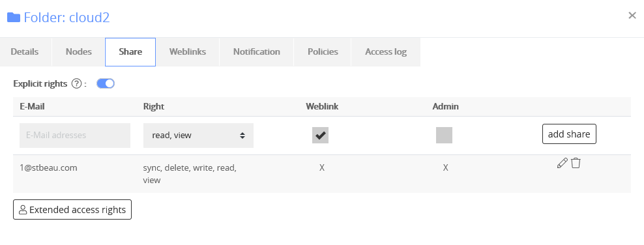
Task: Toggle the Explicit rights switch
Action: pyautogui.click(x=106, y=83)
